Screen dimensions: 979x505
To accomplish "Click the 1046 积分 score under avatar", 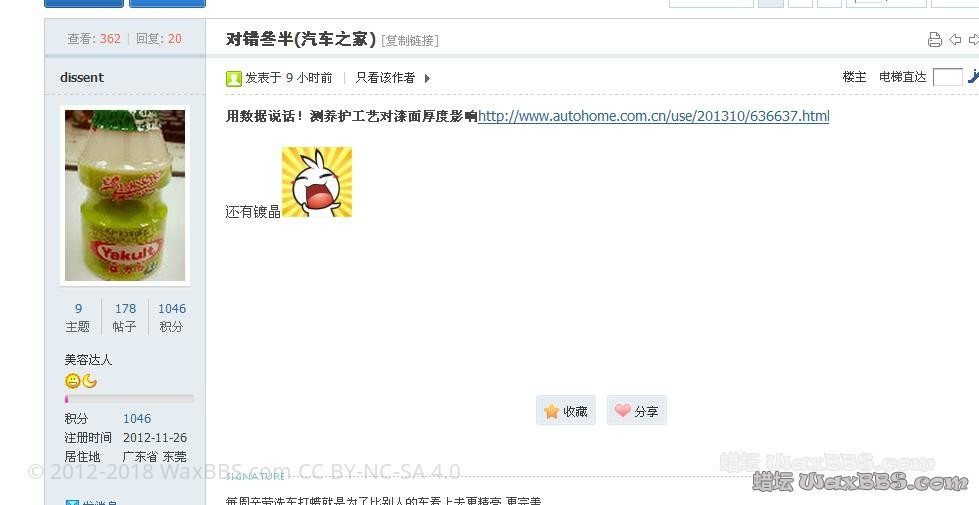I will (172, 317).
